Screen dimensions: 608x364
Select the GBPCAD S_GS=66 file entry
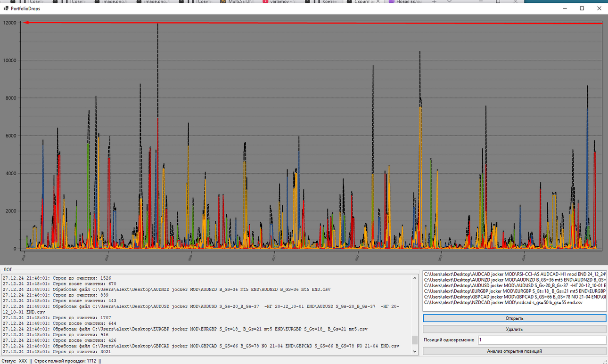[514, 297]
